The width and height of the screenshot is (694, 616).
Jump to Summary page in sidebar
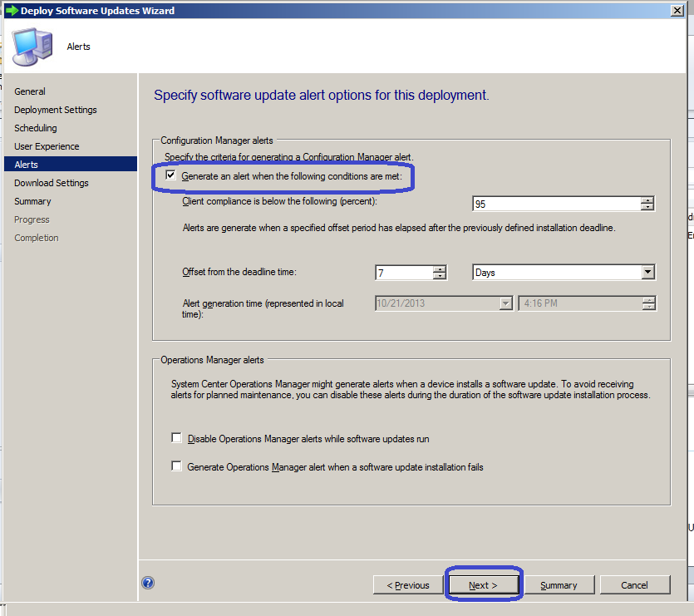[32, 201]
